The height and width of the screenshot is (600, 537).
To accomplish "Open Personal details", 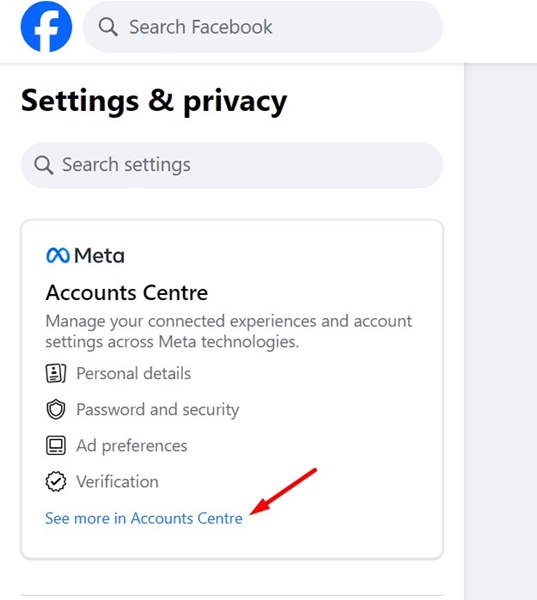I will coord(133,373).
